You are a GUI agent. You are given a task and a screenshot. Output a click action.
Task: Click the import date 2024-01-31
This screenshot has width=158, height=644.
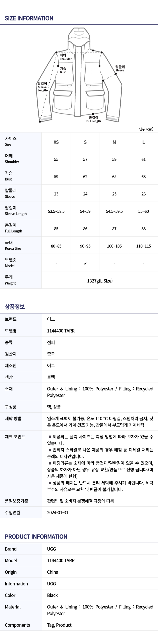pos(58,513)
